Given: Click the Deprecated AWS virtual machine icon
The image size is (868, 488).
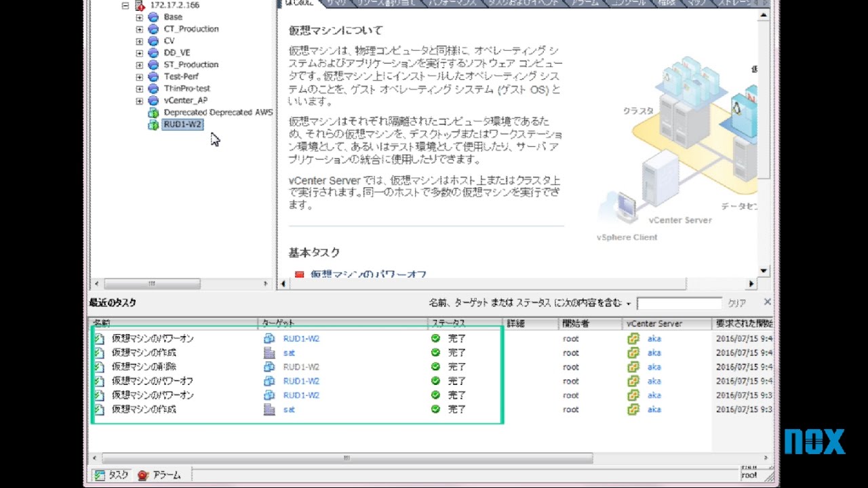Looking at the screenshot, I should click(153, 113).
